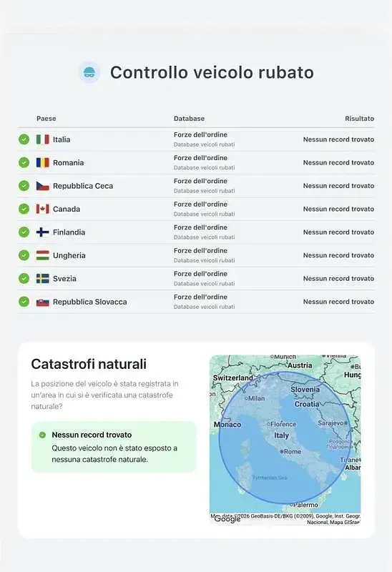The height and width of the screenshot is (572, 392).
Task: Click the Czech Republic flag icon
Action: pos(43,186)
